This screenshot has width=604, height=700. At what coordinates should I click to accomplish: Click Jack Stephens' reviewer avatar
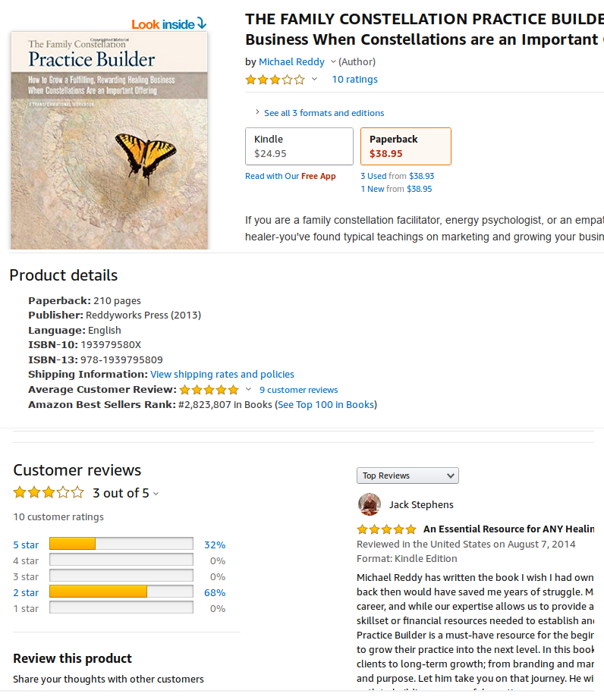[x=370, y=504]
